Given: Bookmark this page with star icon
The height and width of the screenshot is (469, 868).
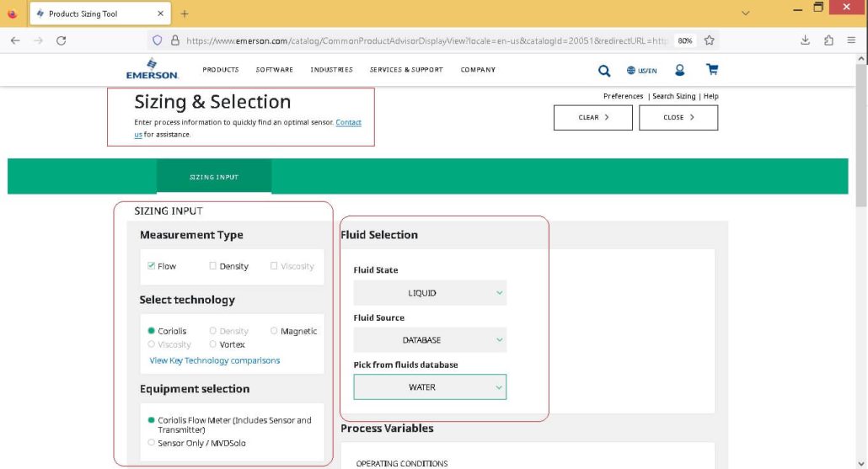Looking at the screenshot, I should click(x=709, y=40).
